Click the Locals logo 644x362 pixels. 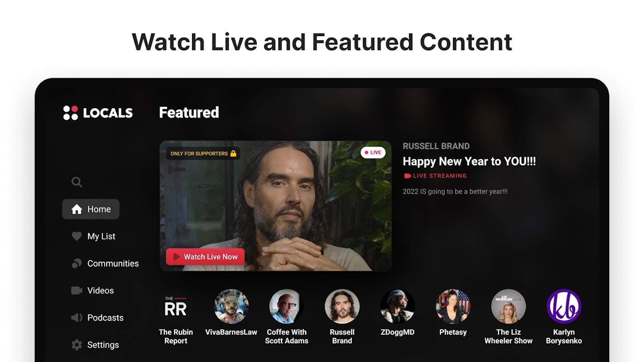point(98,113)
